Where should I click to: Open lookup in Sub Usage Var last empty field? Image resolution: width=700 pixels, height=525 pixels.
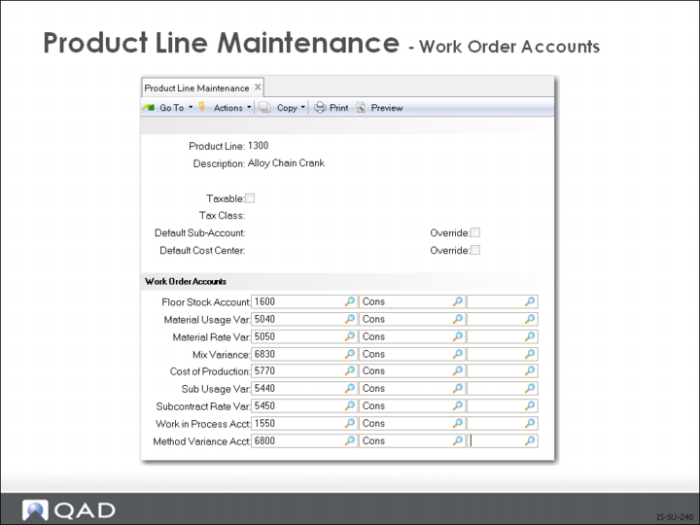tap(530, 388)
